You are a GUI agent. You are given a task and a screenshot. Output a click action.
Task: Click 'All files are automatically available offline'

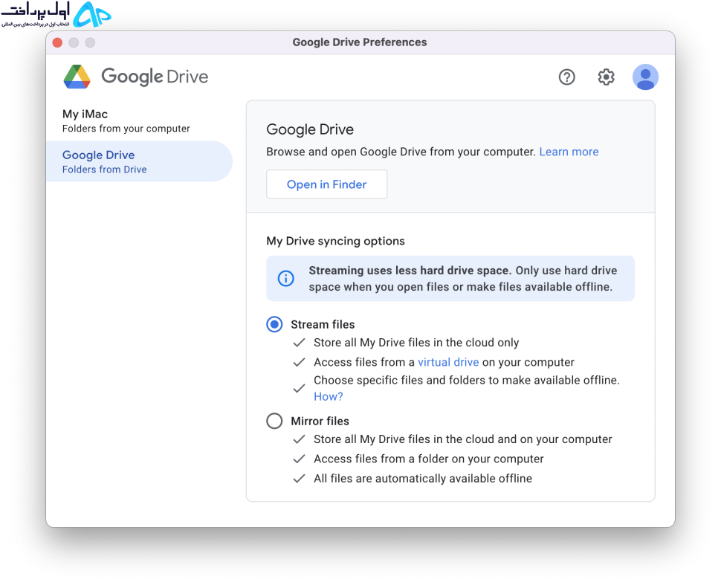pyautogui.click(x=423, y=479)
